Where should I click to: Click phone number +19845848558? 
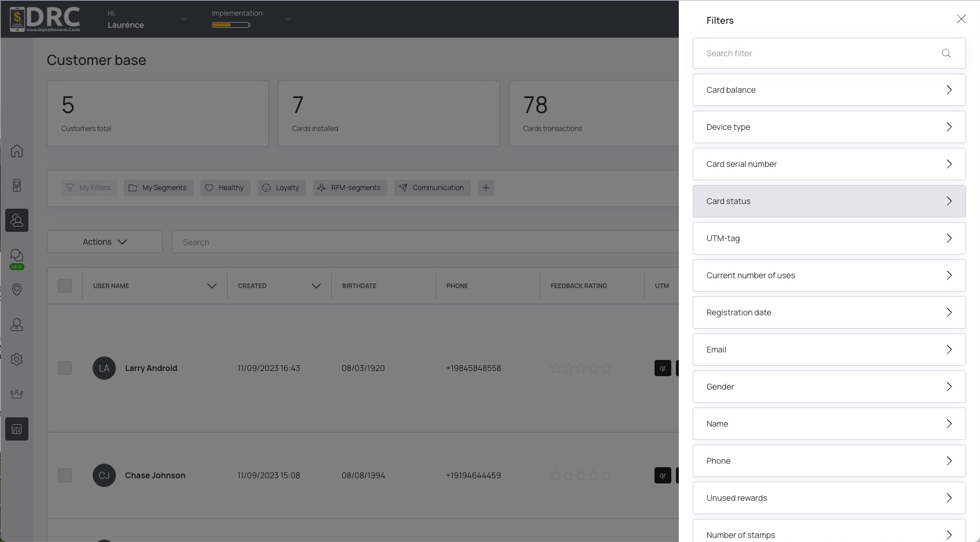pyautogui.click(x=473, y=368)
